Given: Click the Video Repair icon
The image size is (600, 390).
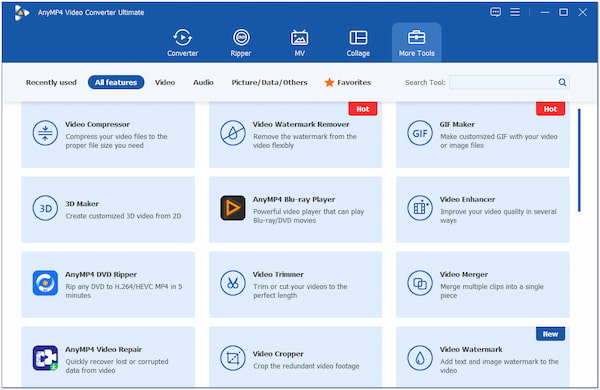Looking at the screenshot, I should (45, 358).
